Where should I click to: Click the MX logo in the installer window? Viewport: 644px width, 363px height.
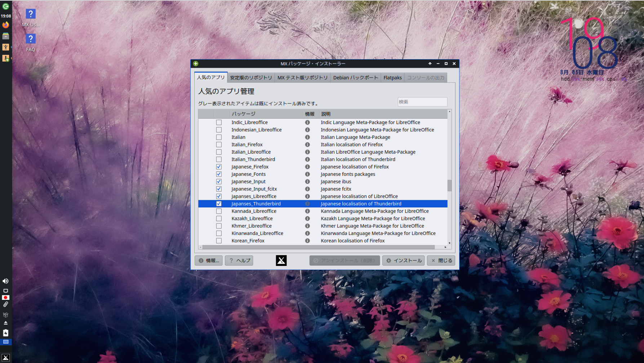tap(281, 261)
